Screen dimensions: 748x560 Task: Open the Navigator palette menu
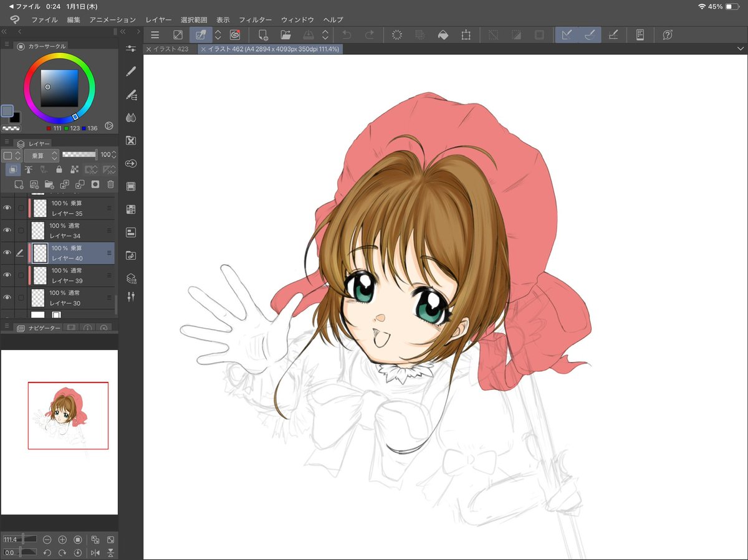tap(6, 327)
